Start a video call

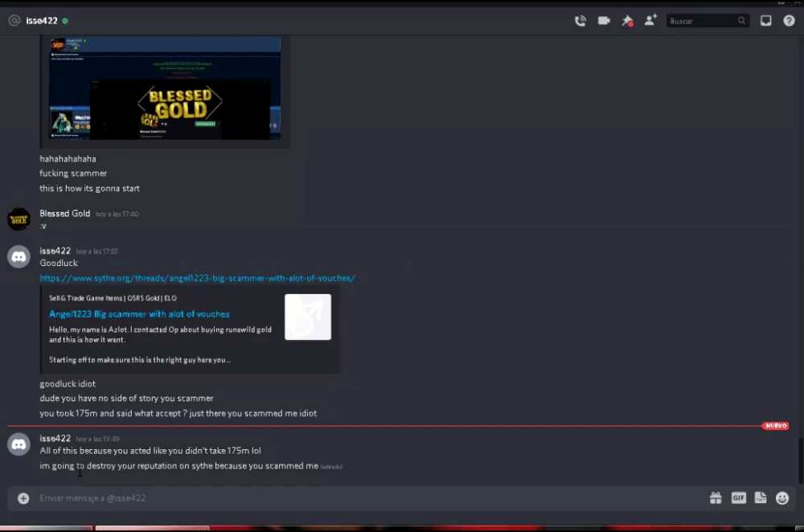pos(604,21)
